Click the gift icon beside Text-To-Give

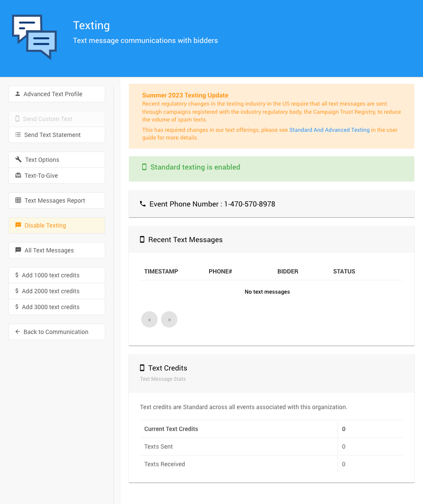(18, 176)
